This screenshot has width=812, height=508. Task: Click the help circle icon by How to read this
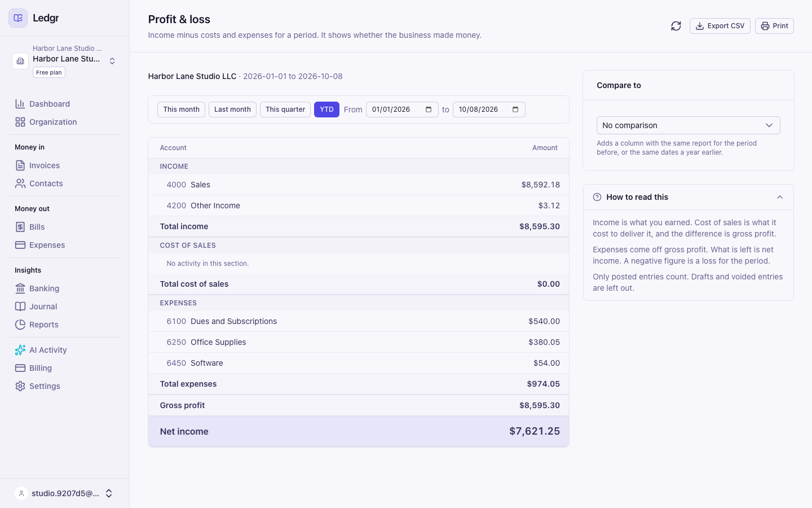597,197
